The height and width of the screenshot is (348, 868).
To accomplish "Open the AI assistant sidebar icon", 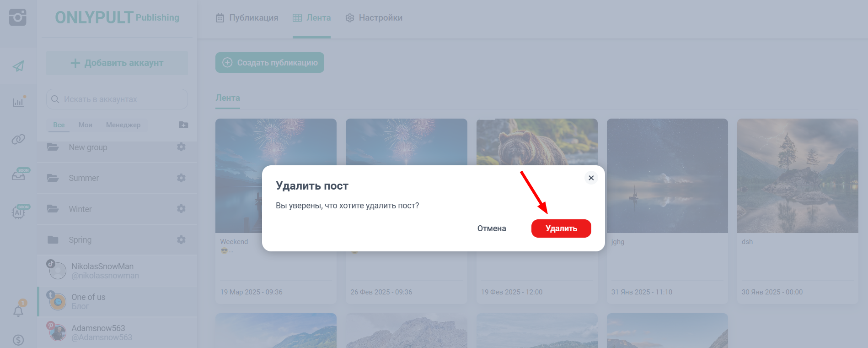I will [x=18, y=212].
